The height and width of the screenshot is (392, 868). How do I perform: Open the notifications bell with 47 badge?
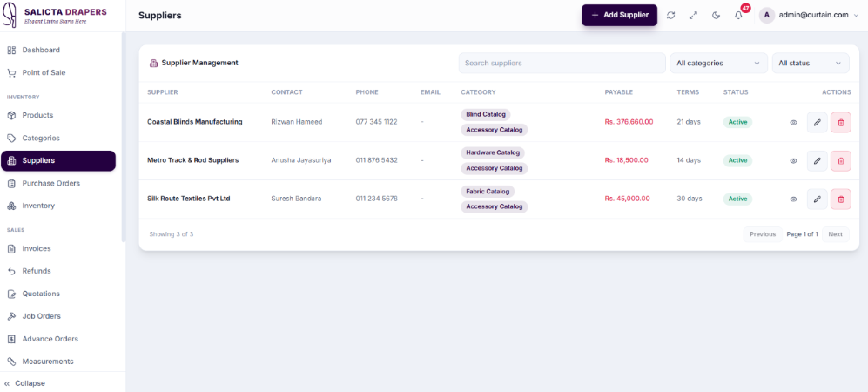point(738,16)
